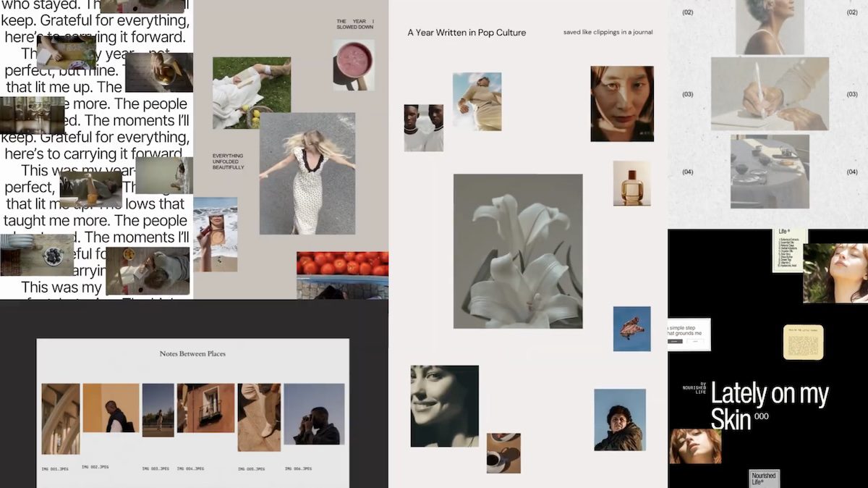This screenshot has height=488, width=868.
Task: Click the 'Nourished Life®' badge at bottom
Action: 764,479
